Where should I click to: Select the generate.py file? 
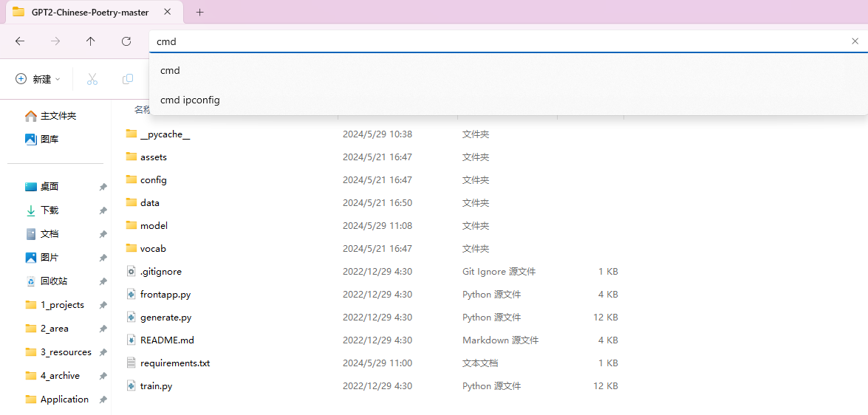pyautogui.click(x=165, y=318)
